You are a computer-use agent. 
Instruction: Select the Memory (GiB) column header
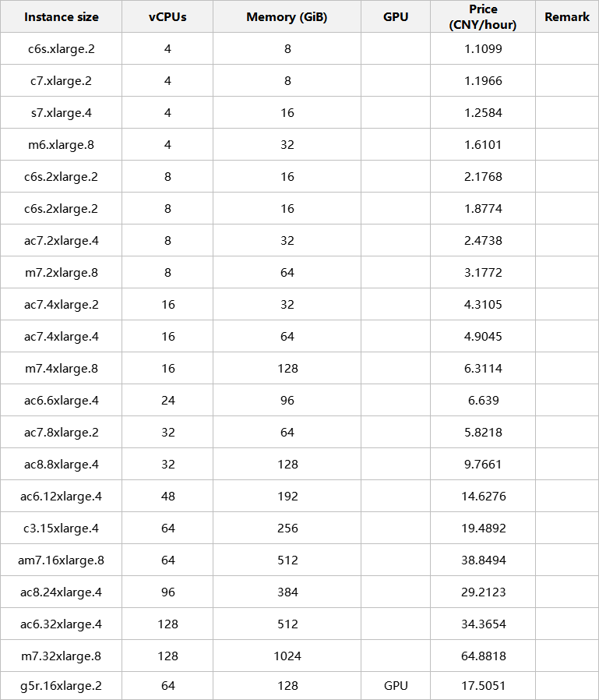click(287, 16)
